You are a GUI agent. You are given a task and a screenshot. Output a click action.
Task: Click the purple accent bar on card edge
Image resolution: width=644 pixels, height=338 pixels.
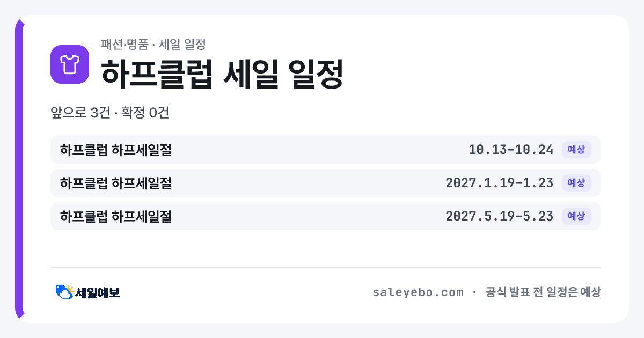pos(19,169)
